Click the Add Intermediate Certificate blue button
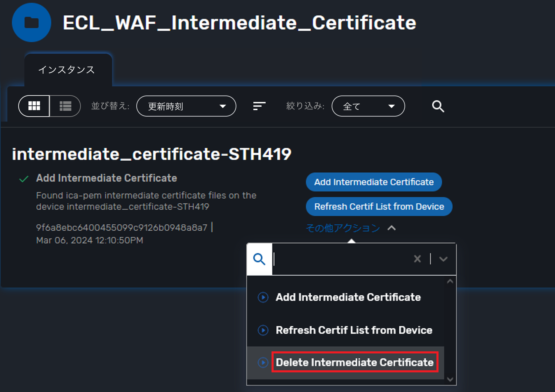The height and width of the screenshot is (392, 555). click(x=374, y=182)
